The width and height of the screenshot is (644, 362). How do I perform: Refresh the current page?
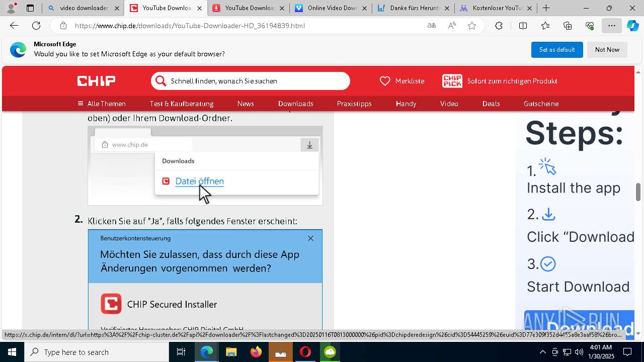[36, 26]
